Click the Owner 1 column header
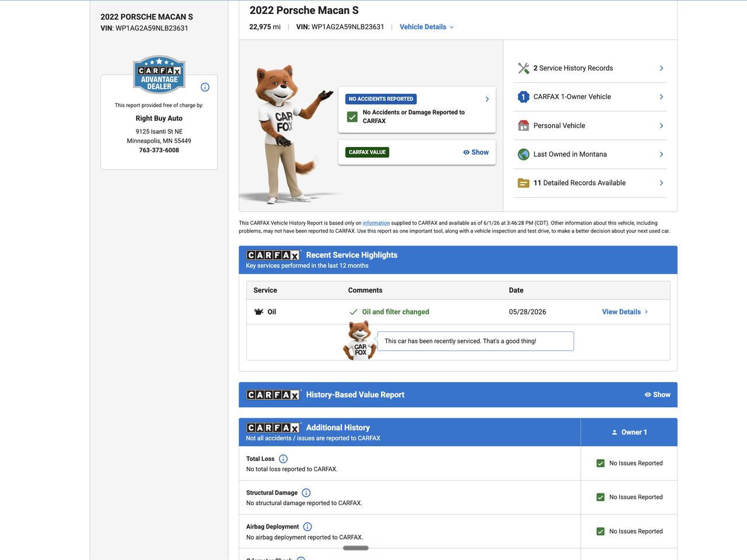This screenshot has width=747, height=560. coord(629,432)
